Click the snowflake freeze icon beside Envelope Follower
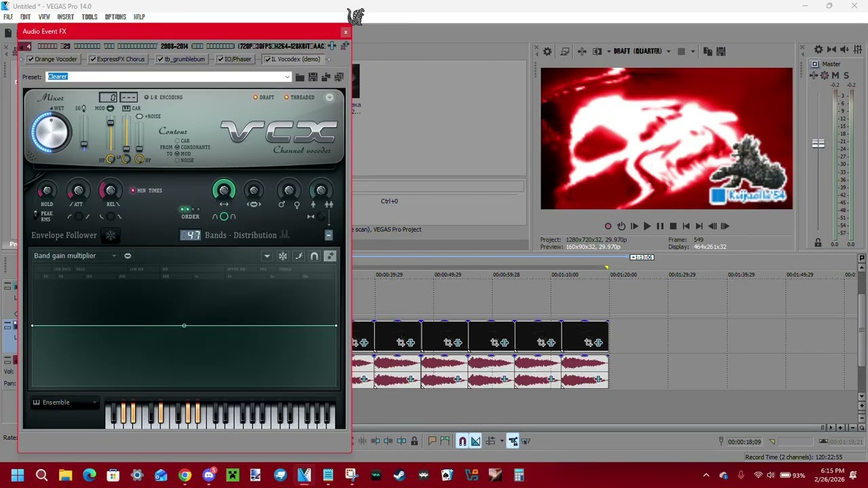This screenshot has height=488, width=868. pyautogui.click(x=111, y=235)
